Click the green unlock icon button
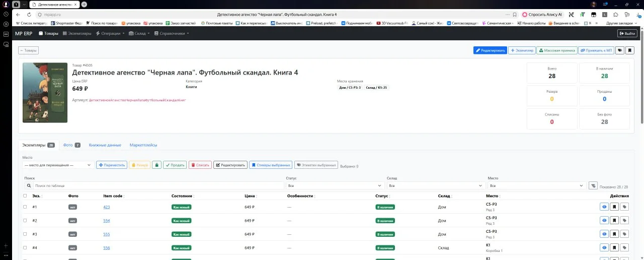 pyautogui.click(x=156, y=165)
